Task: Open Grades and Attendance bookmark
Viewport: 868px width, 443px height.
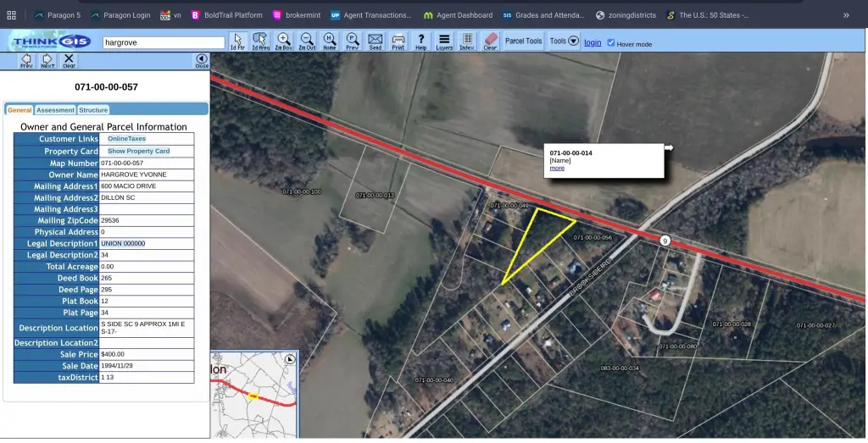Action: point(543,15)
